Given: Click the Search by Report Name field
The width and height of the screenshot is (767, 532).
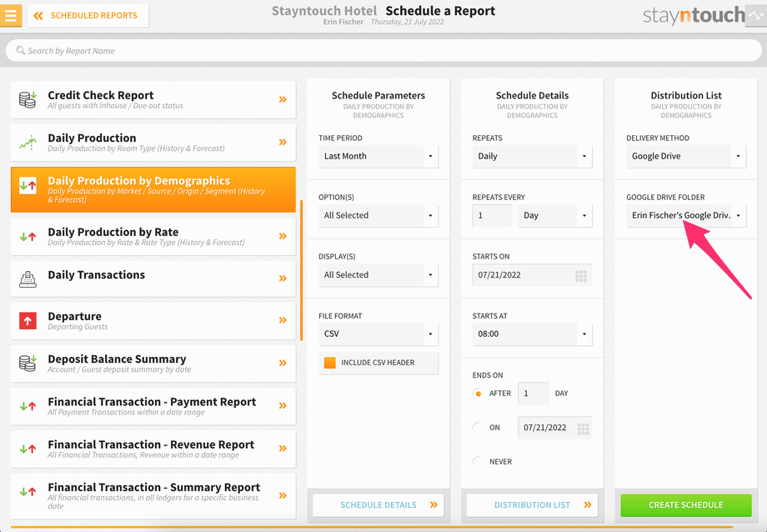Looking at the screenshot, I should 383,51.
